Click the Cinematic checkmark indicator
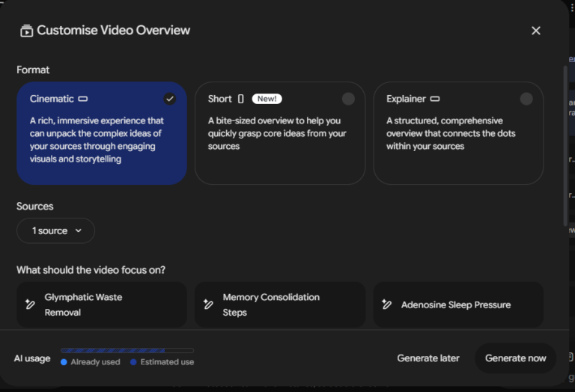The width and height of the screenshot is (575, 392). (x=170, y=99)
